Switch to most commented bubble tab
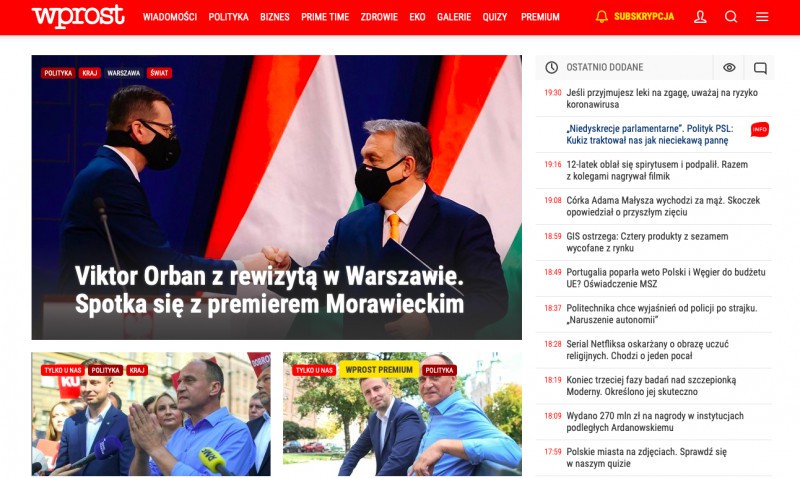800x478 pixels. pyautogui.click(x=760, y=68)
